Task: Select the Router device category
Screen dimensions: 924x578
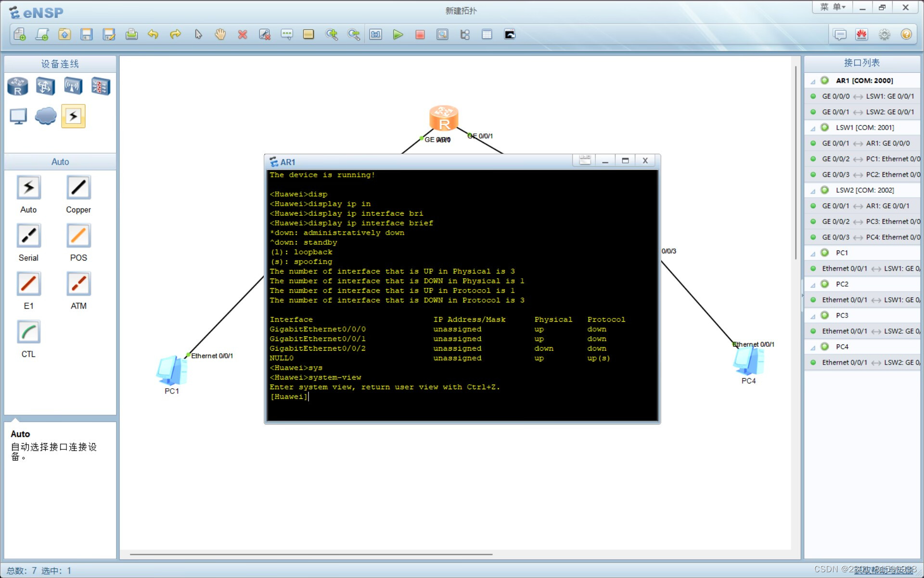Action: (18, 86)
